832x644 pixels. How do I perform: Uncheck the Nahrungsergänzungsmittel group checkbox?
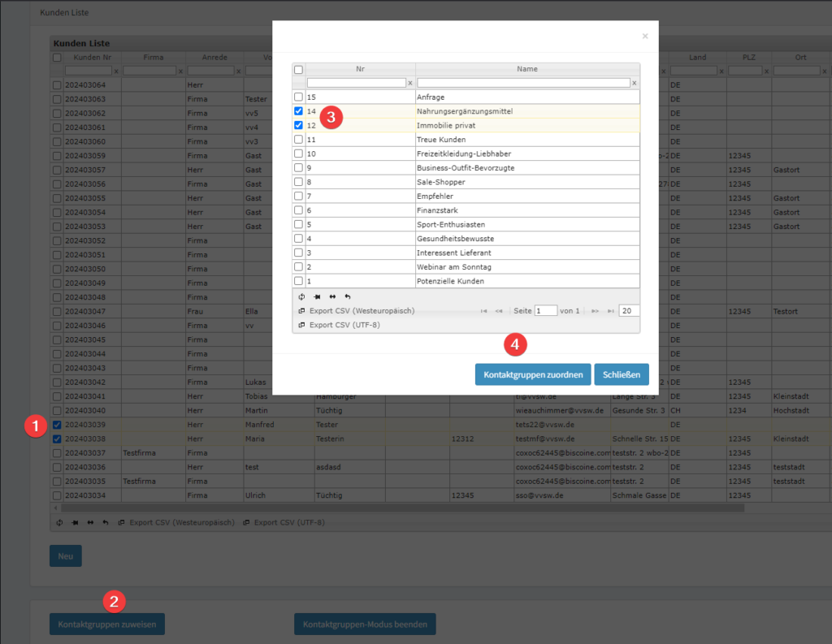pos(298,111)
